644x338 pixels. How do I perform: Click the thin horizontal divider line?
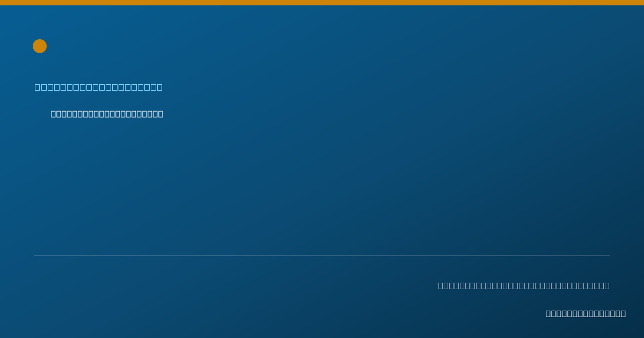click(x=322, y=255)
